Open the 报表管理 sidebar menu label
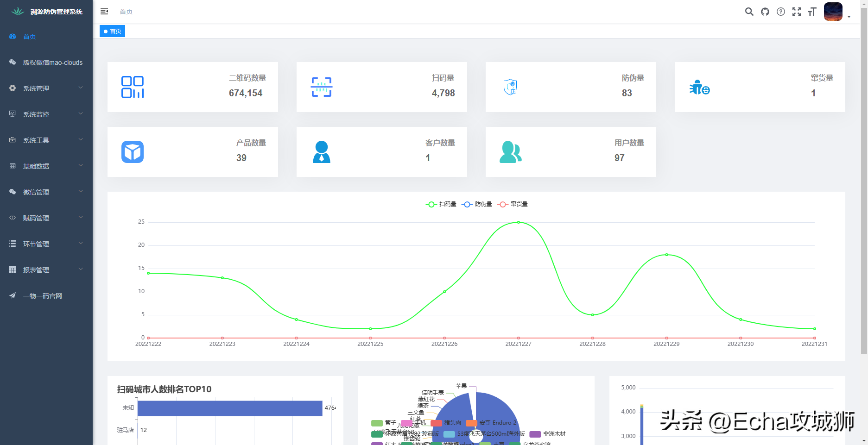 point(36,270)
